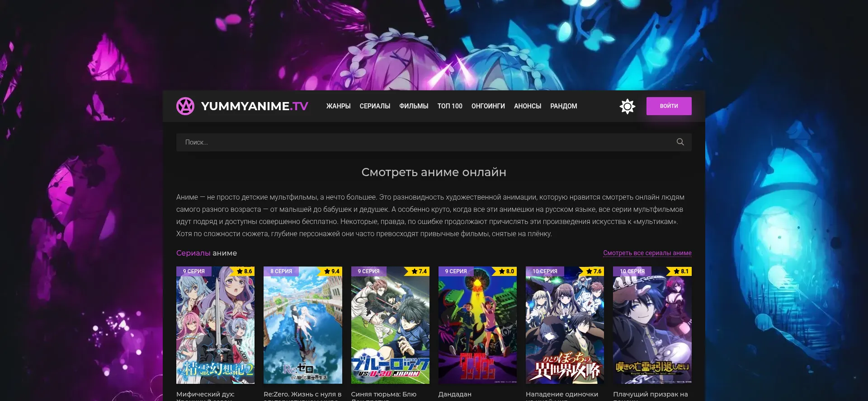Screen dimensions: 868x401
Task: Click the 8.6 star rating badge
Action: coord(245,271)
